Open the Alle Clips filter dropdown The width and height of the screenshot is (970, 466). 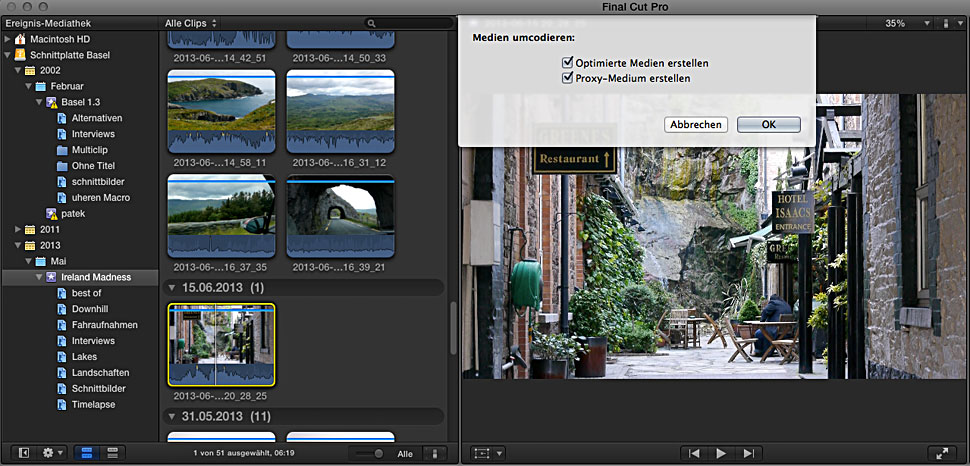pyautogui.click(x=191, y=22)
